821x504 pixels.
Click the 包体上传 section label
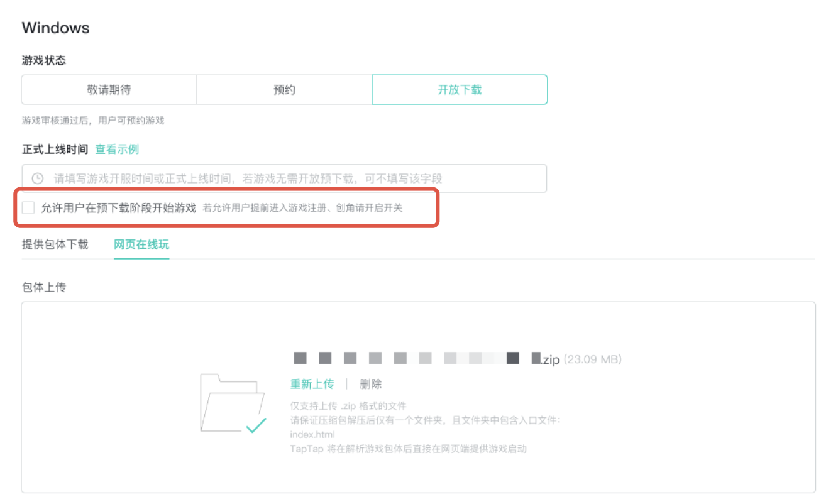(x=44, y=288)
